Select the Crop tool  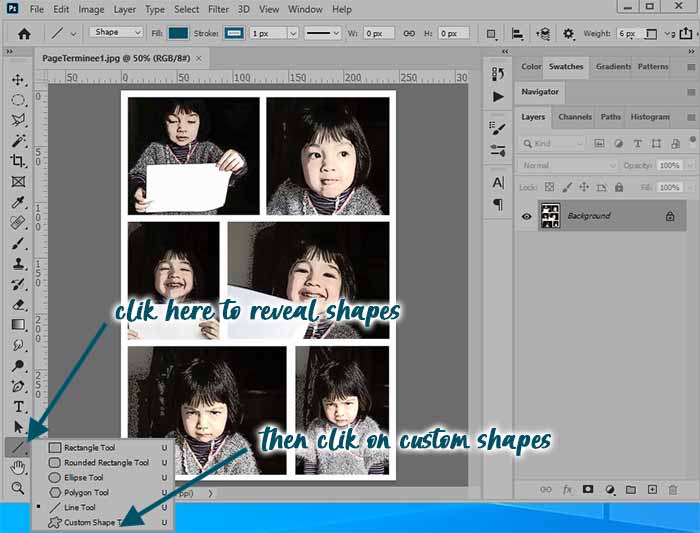tap(18, 160)
